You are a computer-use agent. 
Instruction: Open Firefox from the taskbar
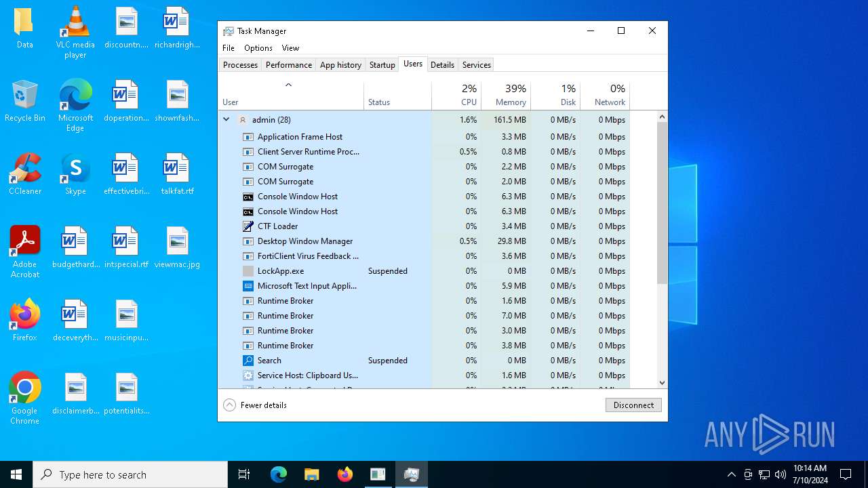344,474
